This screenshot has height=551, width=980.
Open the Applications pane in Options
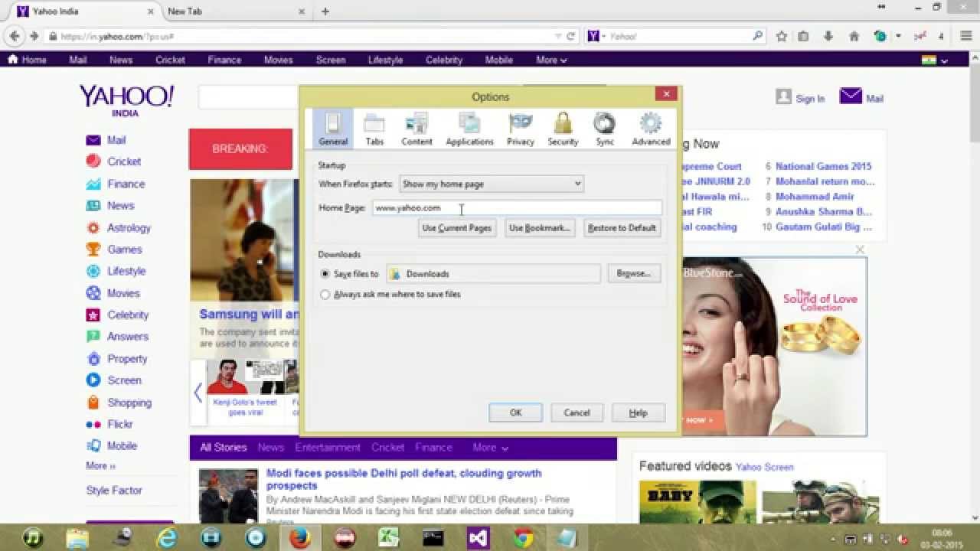[469, 129]
